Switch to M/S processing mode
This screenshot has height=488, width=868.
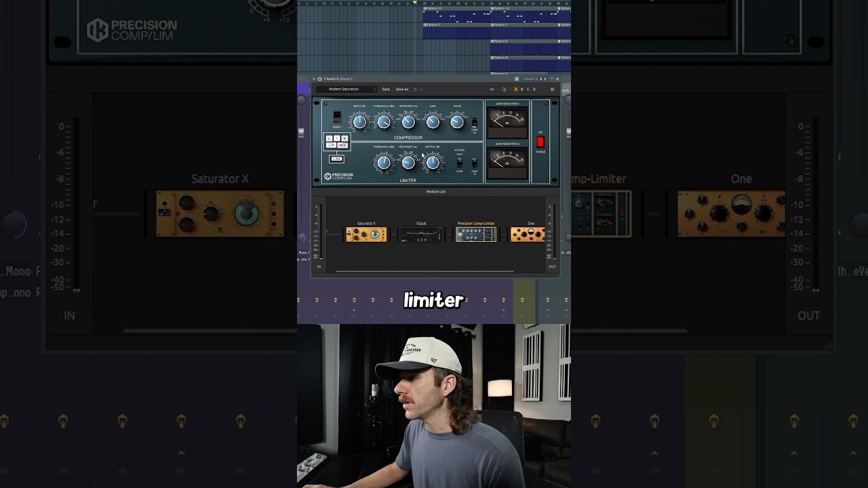pos(342,145)
